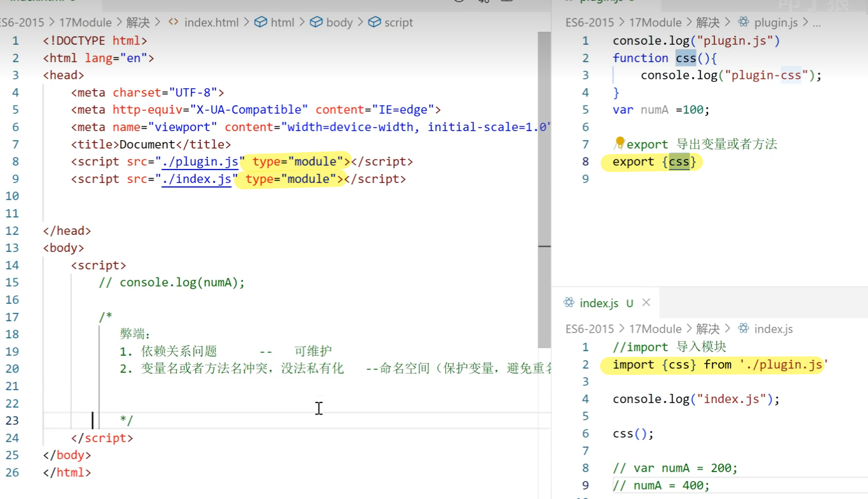
Task: Click the X-UA-Compatible meta line
Action: point(256,109)
